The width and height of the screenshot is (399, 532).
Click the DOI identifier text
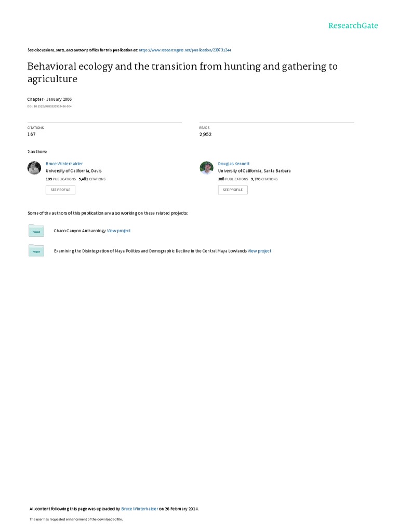point(49,106)
